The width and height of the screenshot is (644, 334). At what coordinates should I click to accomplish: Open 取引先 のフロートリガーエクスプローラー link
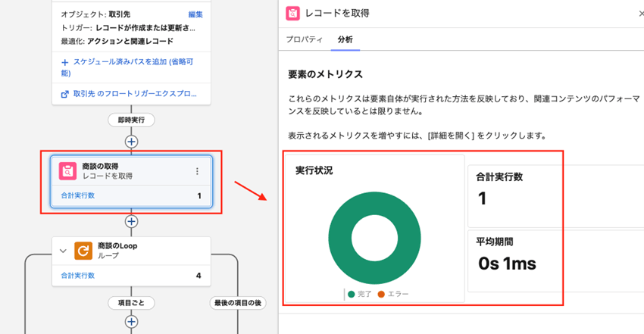tap(135, 95)
